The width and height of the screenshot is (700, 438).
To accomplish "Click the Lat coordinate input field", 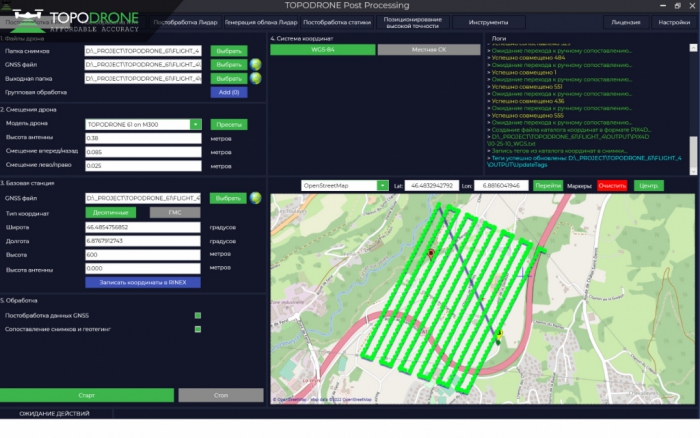I will point(431,185).
